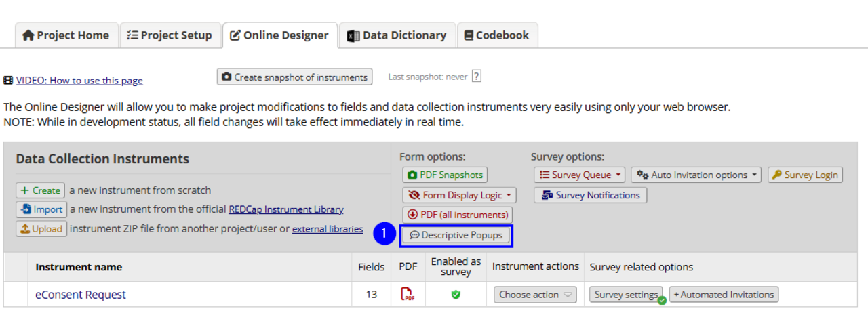Screen dimensions: 868x315
Task: Open the REDCap Instrument Library link
Action: pos(286,209)
